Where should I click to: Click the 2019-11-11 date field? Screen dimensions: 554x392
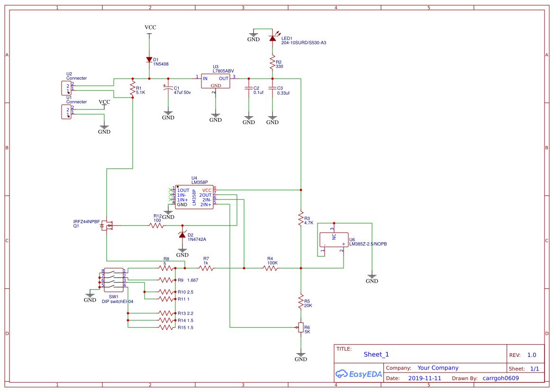(x=426, y=378)
